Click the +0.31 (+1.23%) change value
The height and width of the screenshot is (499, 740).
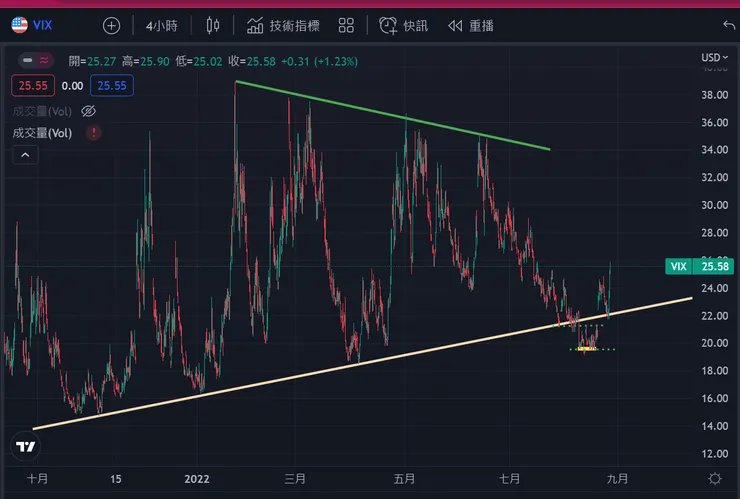(x=320, y=61)
